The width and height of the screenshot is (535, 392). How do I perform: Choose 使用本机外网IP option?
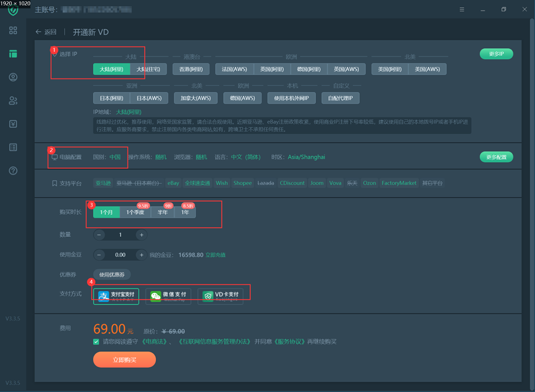point(292,98)
